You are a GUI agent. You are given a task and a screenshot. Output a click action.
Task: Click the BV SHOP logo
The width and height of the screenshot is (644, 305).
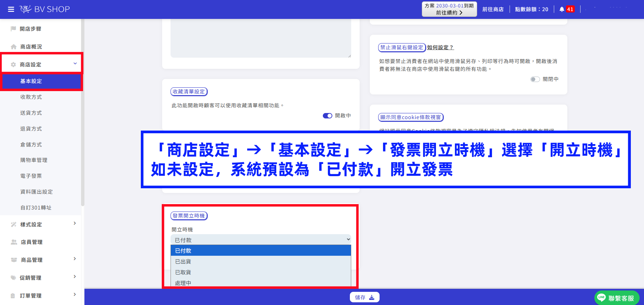tap(45, 9)
